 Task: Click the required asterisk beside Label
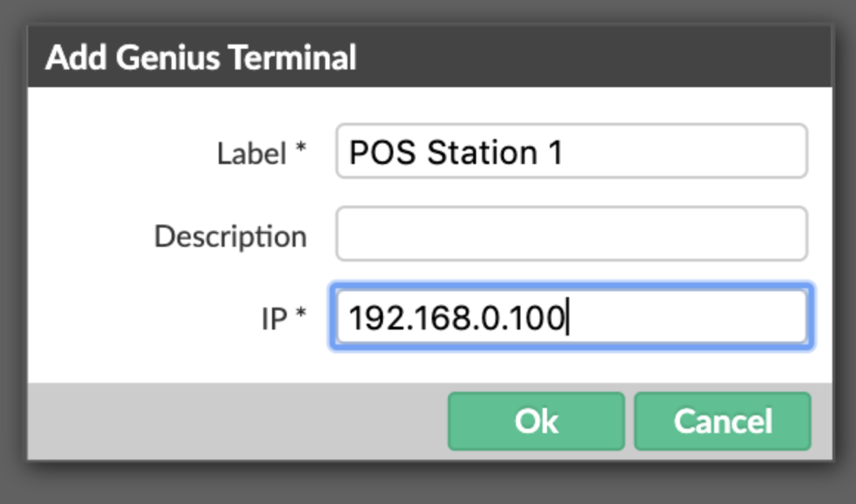pyautogui.click(x=300, y=149)
